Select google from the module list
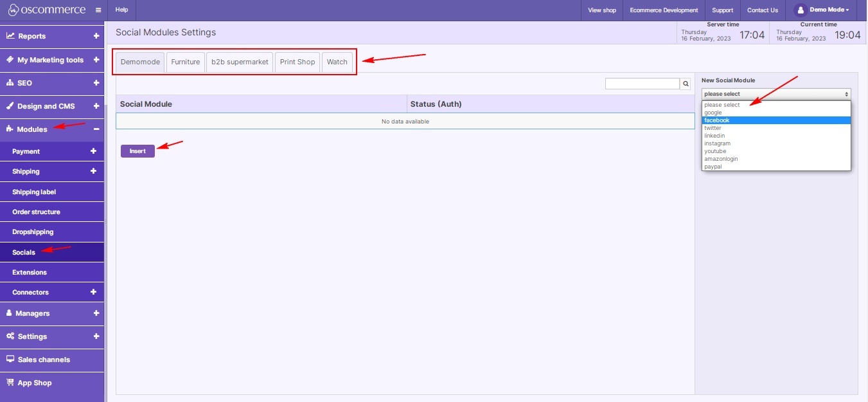This screenshot has width=868, height=402. click(776, 113)
